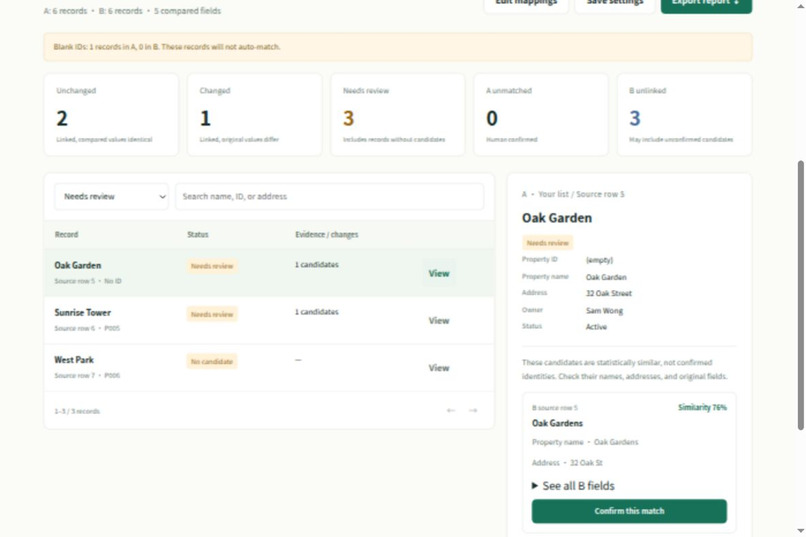The width and height of the screenshot is (806, 537).
Task: Click the Needs review badge in detail panel
Action: [547, 243]
